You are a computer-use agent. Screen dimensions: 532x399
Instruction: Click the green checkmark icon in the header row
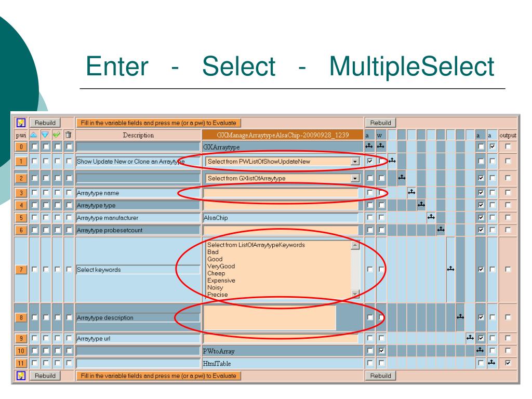[57, 135]
